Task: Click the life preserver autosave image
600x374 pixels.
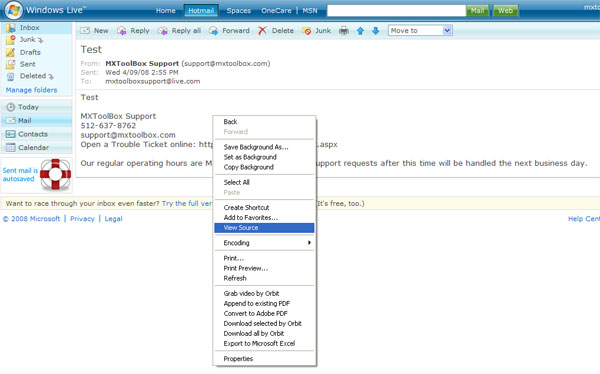Action: pos(56,175)
